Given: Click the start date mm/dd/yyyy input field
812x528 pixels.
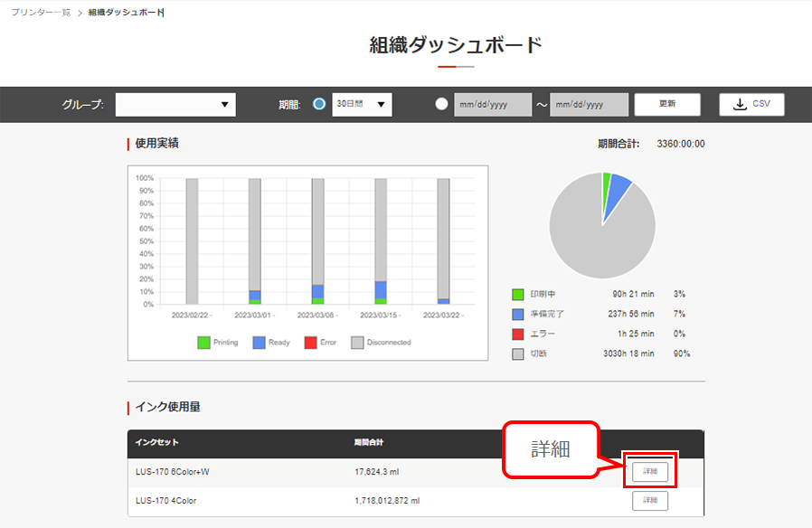Looking at the screenshot, I should click(x=492, y=104).
